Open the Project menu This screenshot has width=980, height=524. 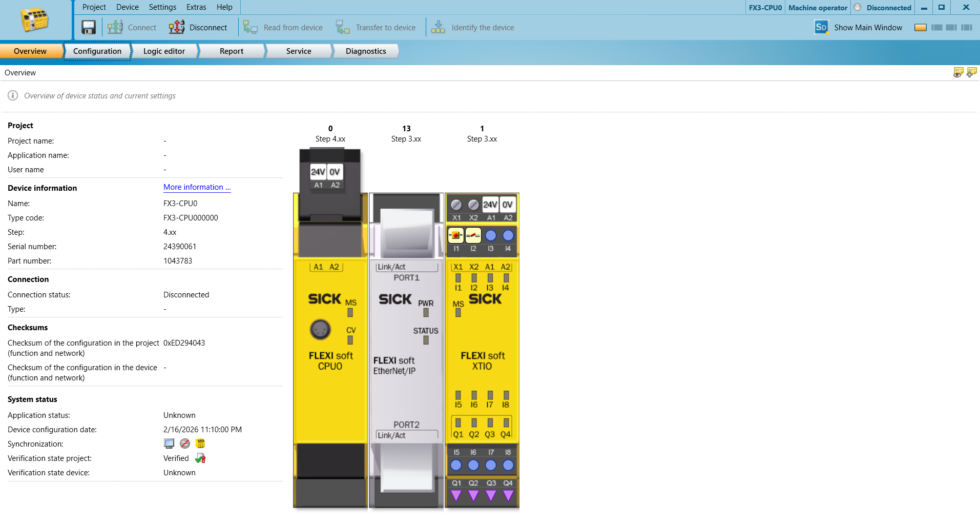[x=94, y=7]
